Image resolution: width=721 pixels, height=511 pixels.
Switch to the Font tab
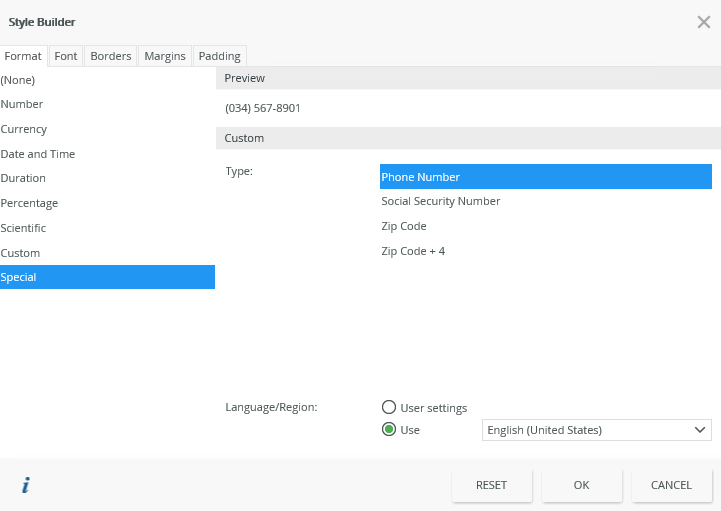66,56
